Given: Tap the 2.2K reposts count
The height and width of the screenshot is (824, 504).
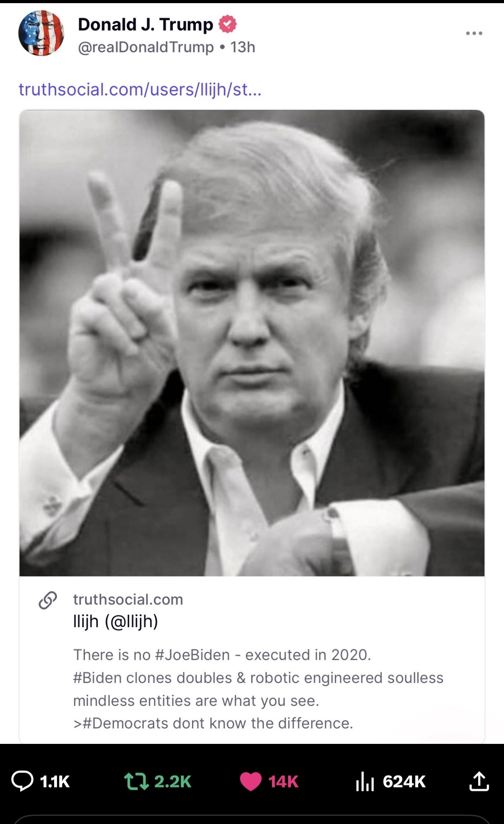Looking at the screenshot, I should click(x=173, y=781).
